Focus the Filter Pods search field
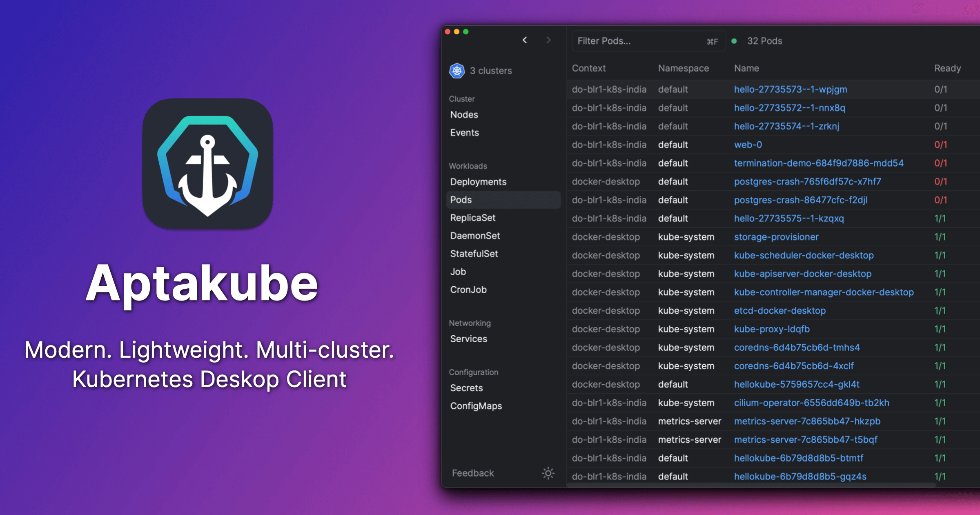This screenshot has height=515, width=980. pos(648,41)
